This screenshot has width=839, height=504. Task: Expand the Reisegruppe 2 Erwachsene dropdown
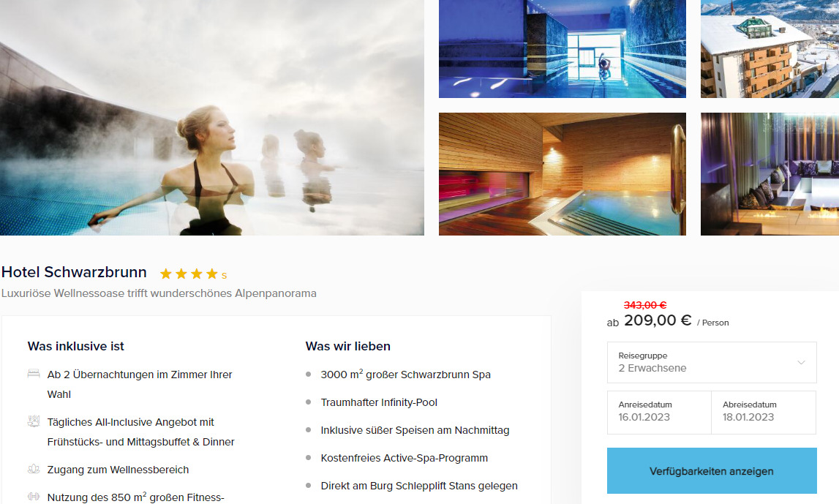coord(712,362)
